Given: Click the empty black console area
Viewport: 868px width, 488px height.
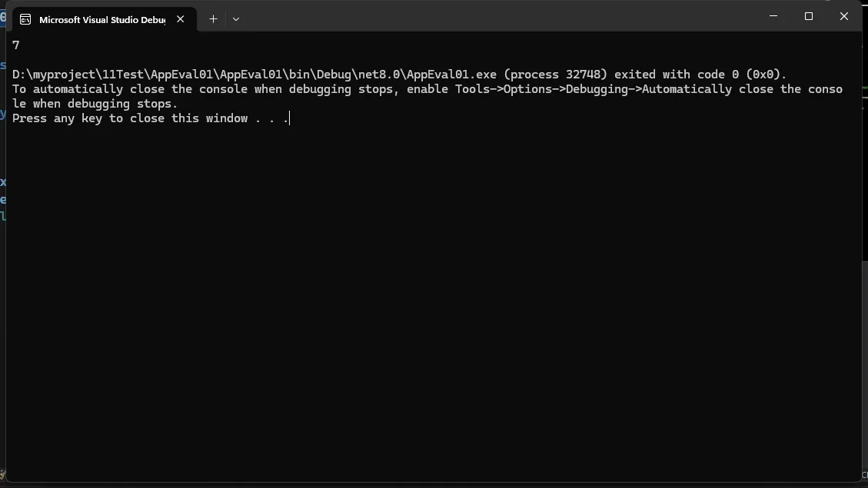Looking at the screenshot, I should point(432,304).
